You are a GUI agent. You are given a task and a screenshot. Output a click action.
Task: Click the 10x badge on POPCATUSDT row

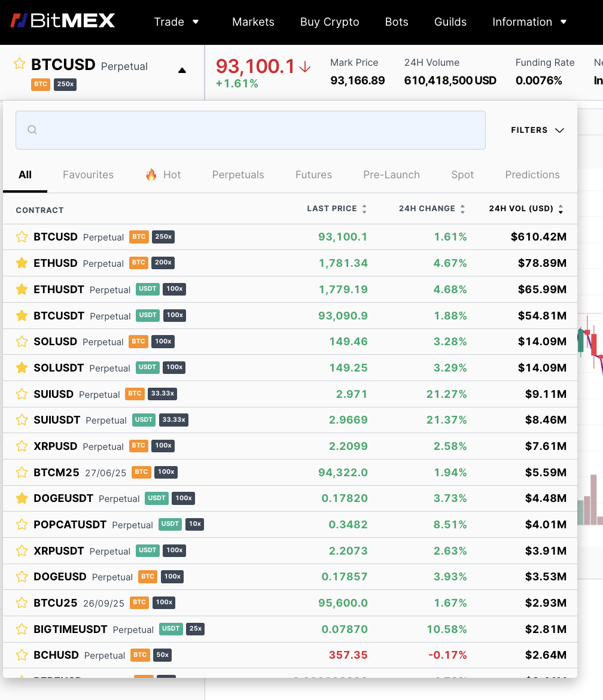[x=194, y=524]
